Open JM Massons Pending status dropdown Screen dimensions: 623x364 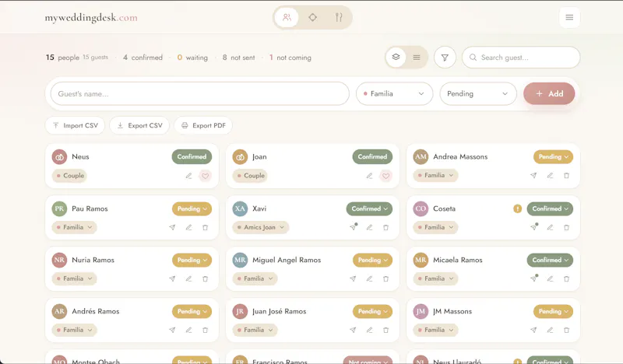[553, 311]
